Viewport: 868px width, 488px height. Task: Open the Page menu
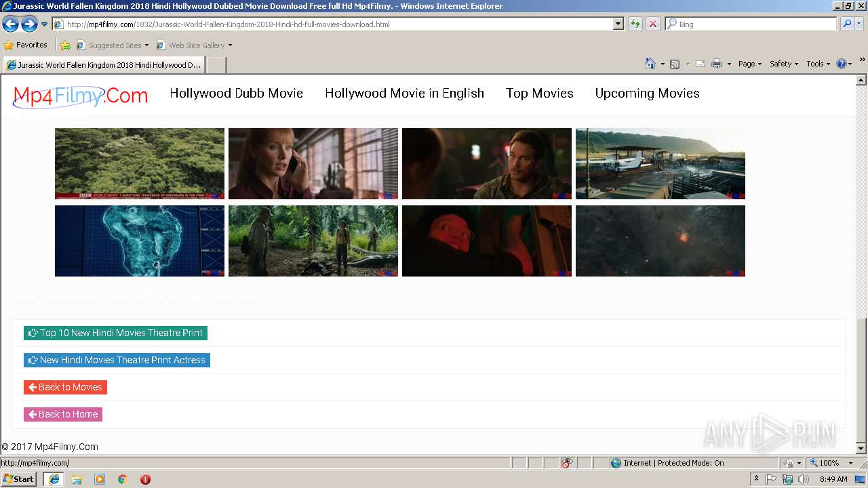[x=750, y=64]
